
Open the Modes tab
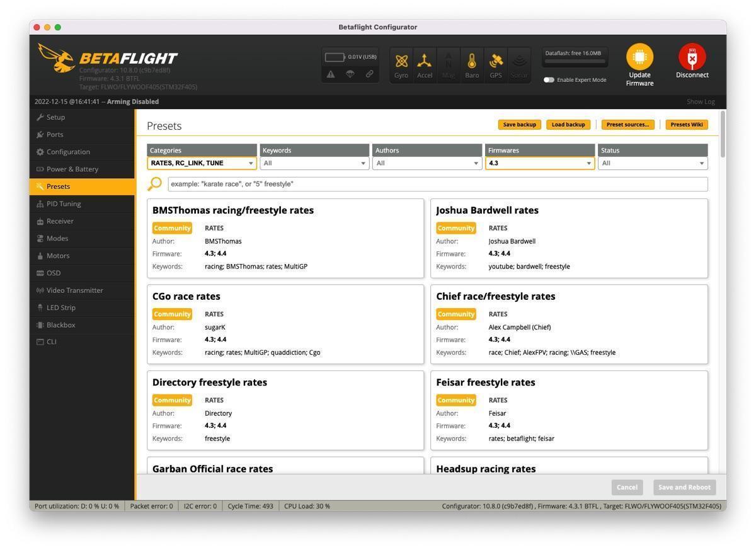82,238
